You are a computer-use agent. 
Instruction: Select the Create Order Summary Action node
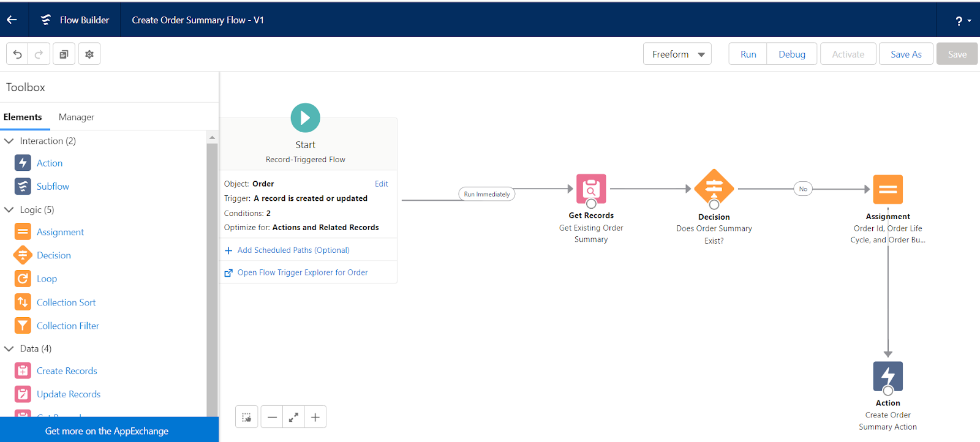(x=888, y=376)
